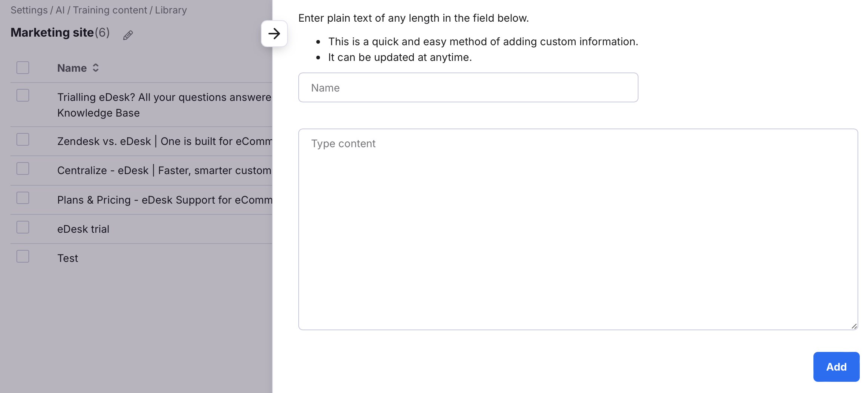Image resolution: width=868 pixels, height=393 pixels.
Task: Open AI in the breadcrumb path
Action: click(60, 10)
